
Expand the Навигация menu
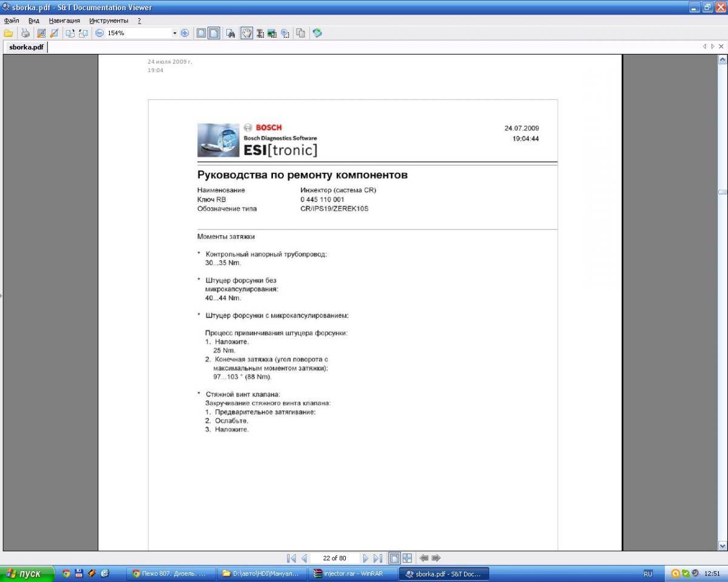pos(64,21)
